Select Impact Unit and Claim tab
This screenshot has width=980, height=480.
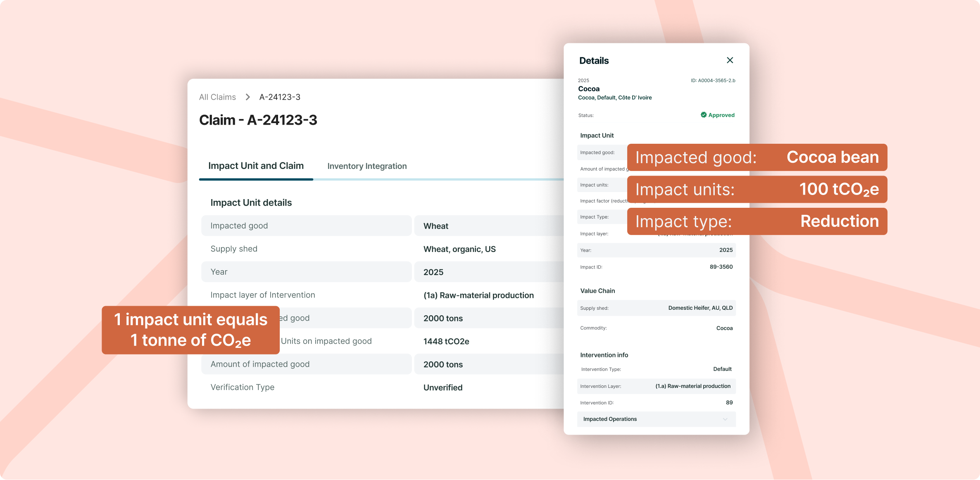pos(256,166)
